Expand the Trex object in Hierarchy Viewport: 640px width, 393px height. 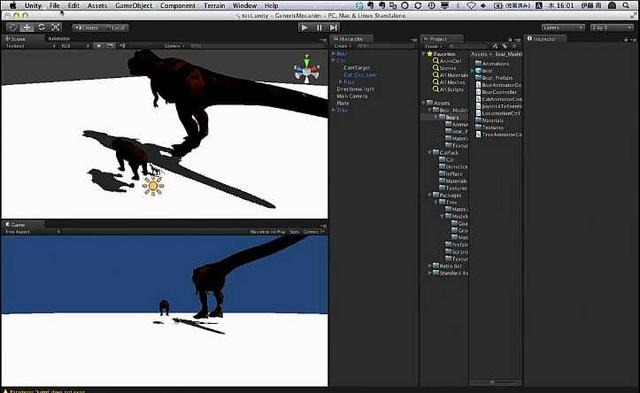tap(334, 110)
